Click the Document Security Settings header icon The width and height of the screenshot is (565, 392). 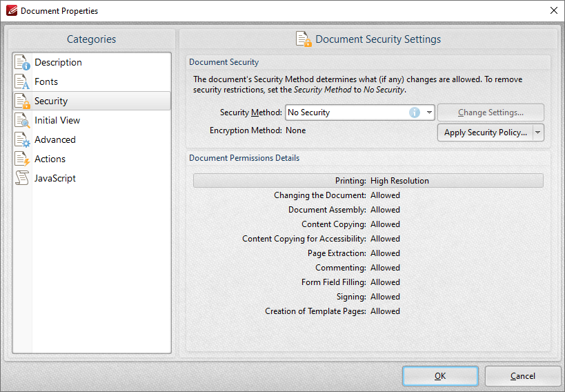point(304,39)
